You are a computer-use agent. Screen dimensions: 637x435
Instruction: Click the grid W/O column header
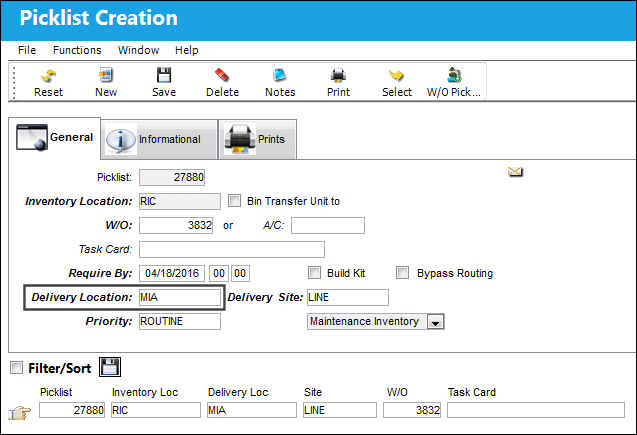[x=397, y=392]
